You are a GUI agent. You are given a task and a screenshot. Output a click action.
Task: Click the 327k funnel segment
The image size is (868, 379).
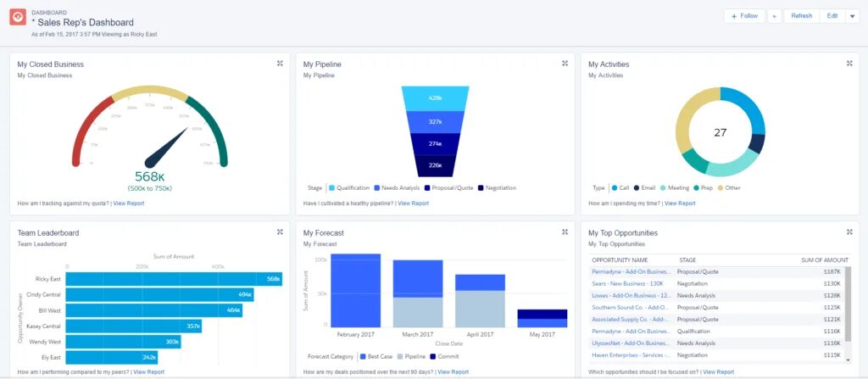pyautogui.click(x=435, y=121)
